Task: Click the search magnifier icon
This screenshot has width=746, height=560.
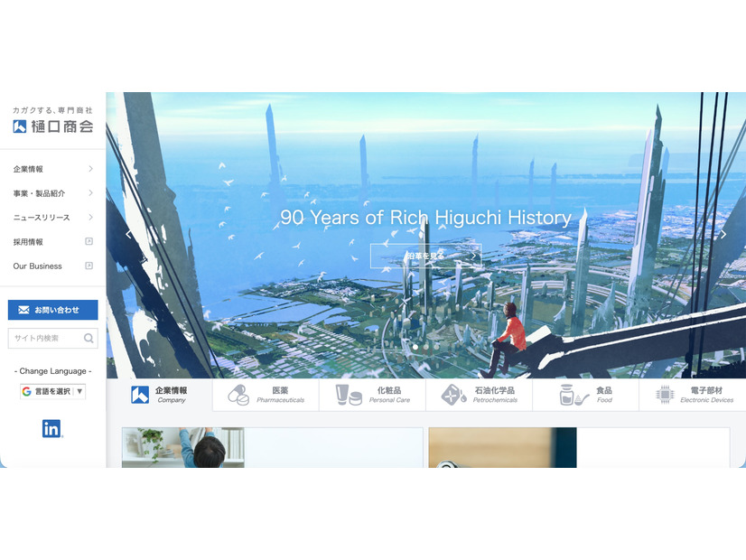Action: point(89,339)
